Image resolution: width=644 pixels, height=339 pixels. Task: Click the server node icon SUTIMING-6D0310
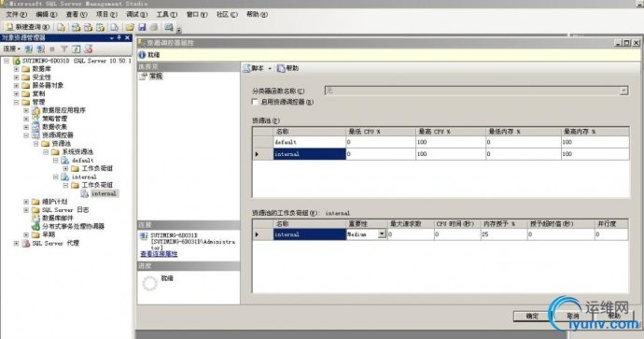click(x=17, y=61)
